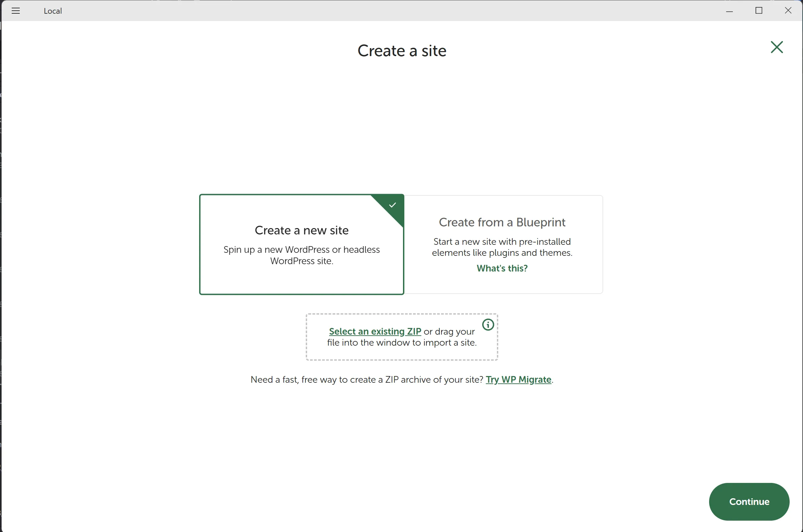Image resolution: width=803 pixels, height=532 pixels.
Task: Close the Create a site dialog with green X
Action: click(777, 47)
